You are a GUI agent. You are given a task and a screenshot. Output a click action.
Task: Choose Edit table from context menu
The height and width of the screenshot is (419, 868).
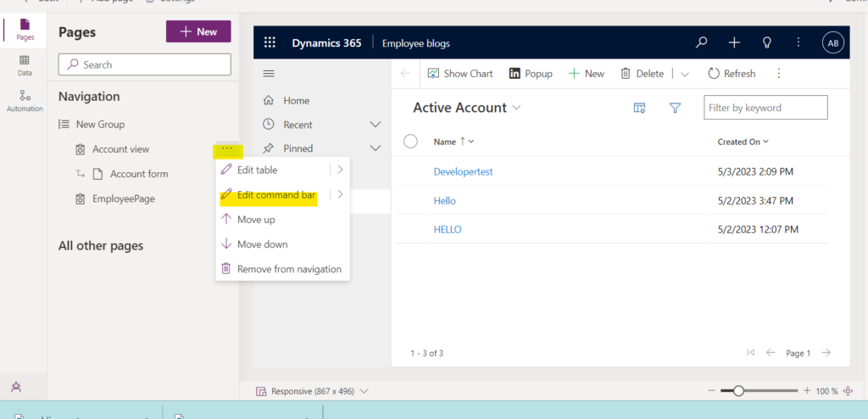(257, 170)
